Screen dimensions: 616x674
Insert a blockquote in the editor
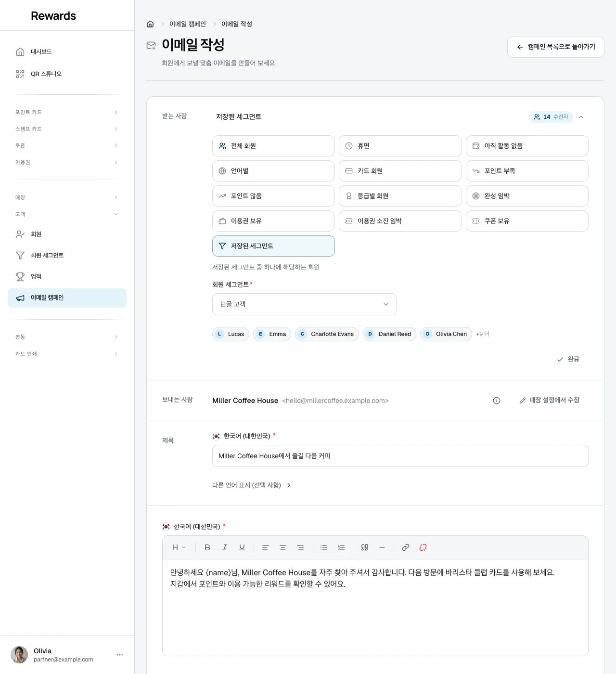point(365,547)
